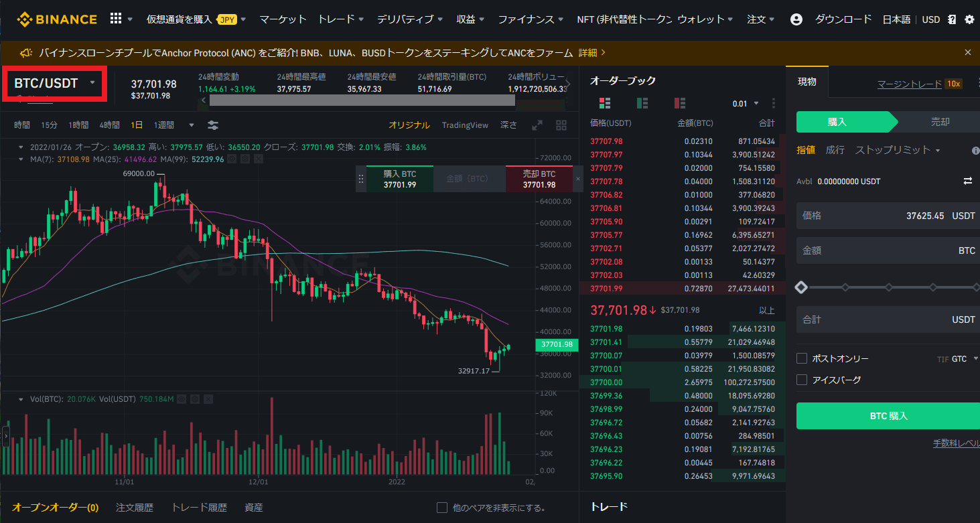Open the 注文 menu
Viewport: 980px width, 523px height.
tap(761, 19)
